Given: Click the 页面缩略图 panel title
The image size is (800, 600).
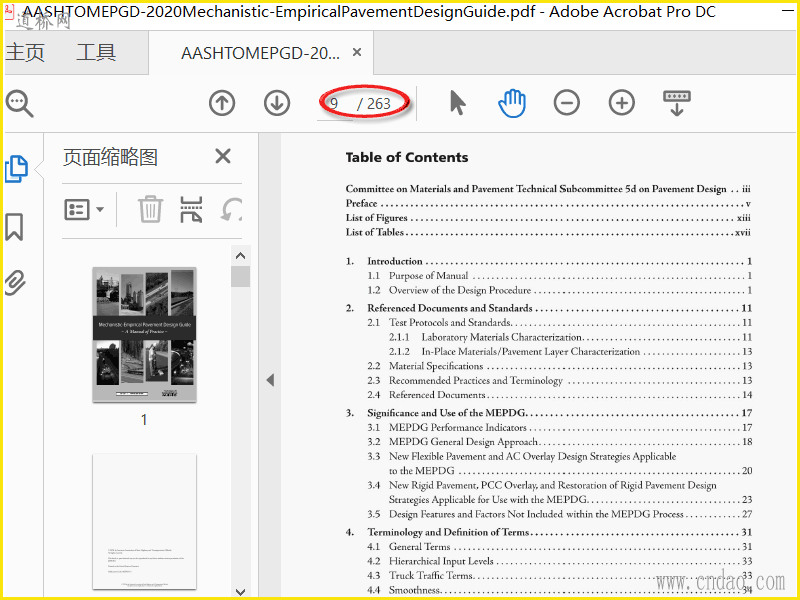Looking at the screenshot, I should coord(110,157).
